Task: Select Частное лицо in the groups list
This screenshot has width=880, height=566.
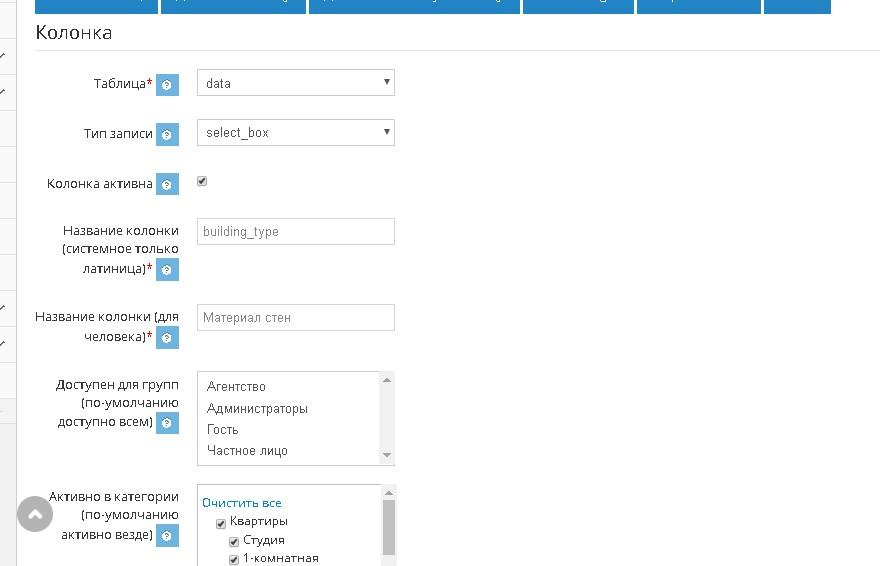Action: (x=247, y=450)
